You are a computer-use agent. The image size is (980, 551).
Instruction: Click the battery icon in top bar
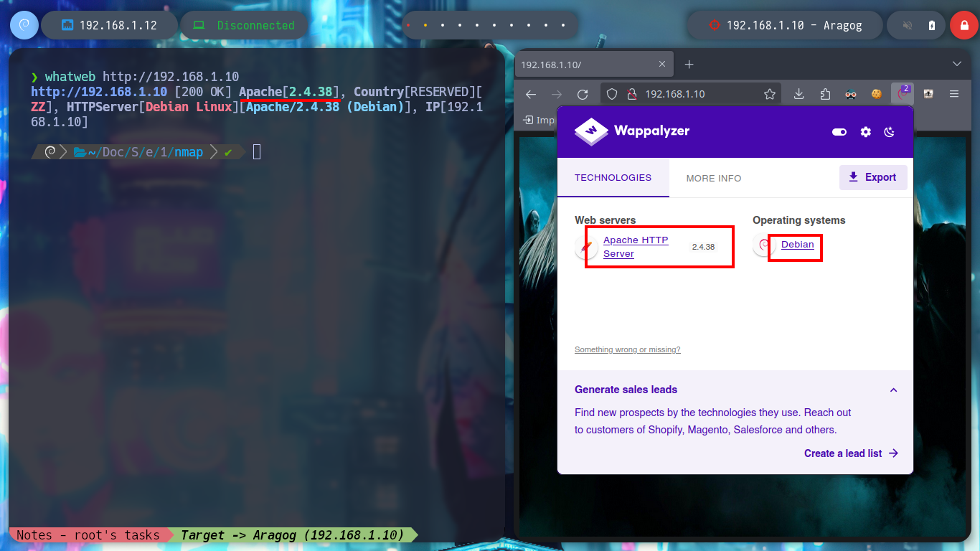click(931, 25)
